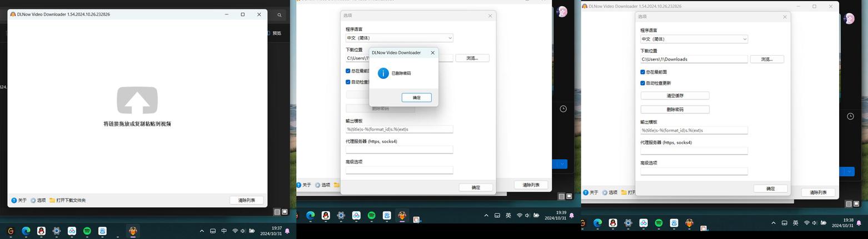Image resolution: width=868 pixels, height=239 pixels.
Task: Toggle the 预览 checkbox behind the 19:37 downloader window
Action: click(x=268, y=33)
